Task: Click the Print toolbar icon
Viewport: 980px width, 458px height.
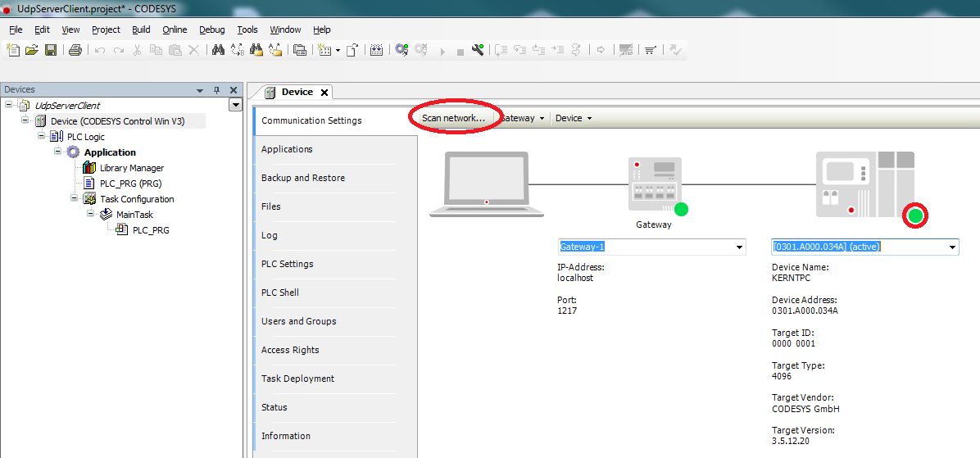Action: pos(75,50)
